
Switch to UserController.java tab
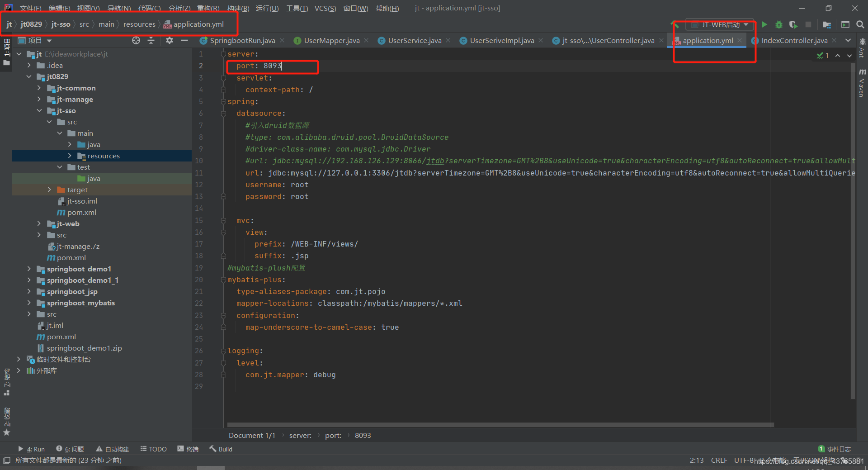tap(608, 41)
